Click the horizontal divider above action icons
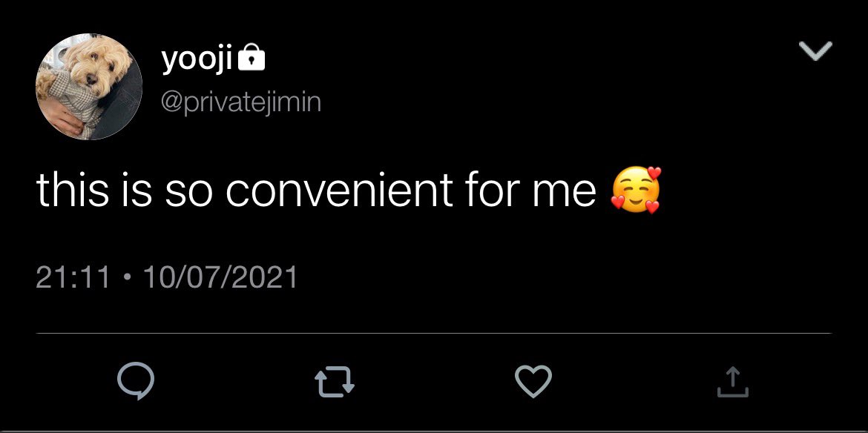Viewport: 868px width, 433px height. tap(434, 334)
